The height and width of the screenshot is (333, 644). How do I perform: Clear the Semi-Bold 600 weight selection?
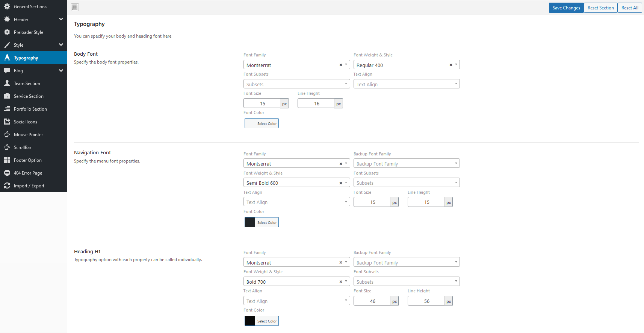click(x=341, y=183)
